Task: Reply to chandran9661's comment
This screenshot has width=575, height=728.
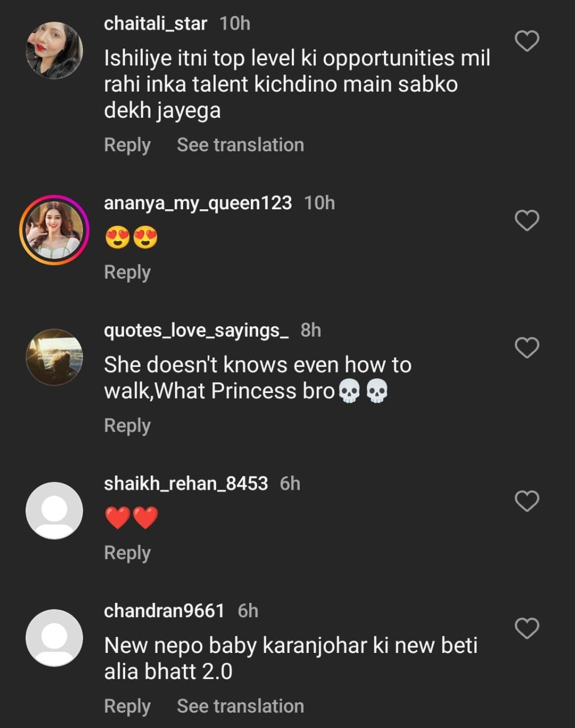Action: click(x=127, y=706)
